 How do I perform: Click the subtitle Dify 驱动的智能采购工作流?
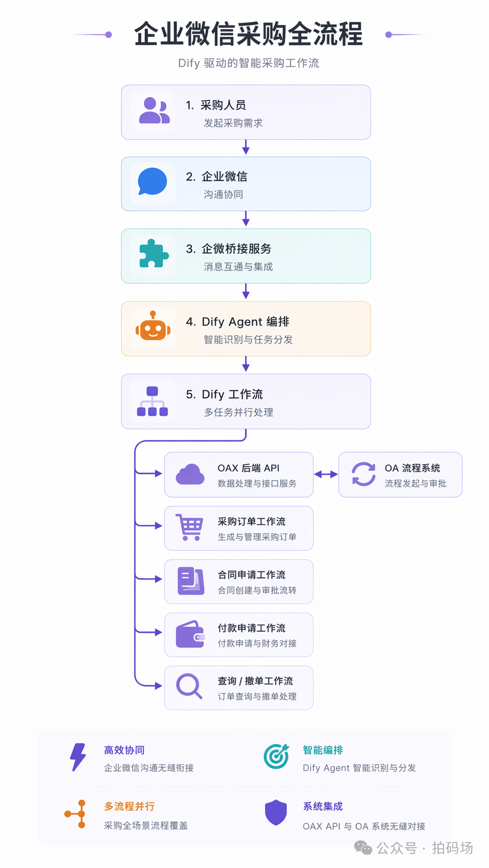(x=248, y=63)
